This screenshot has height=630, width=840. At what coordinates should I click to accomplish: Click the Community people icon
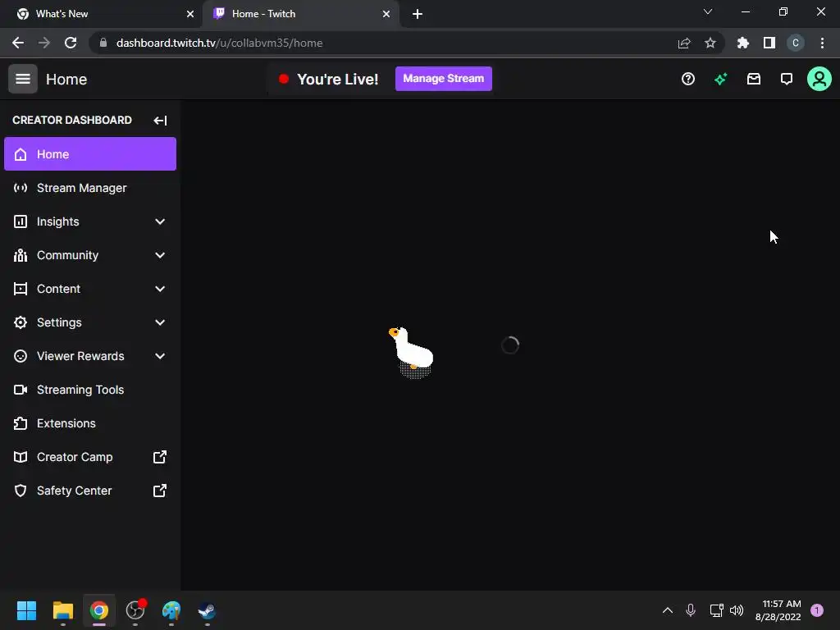tap(21, 256)
